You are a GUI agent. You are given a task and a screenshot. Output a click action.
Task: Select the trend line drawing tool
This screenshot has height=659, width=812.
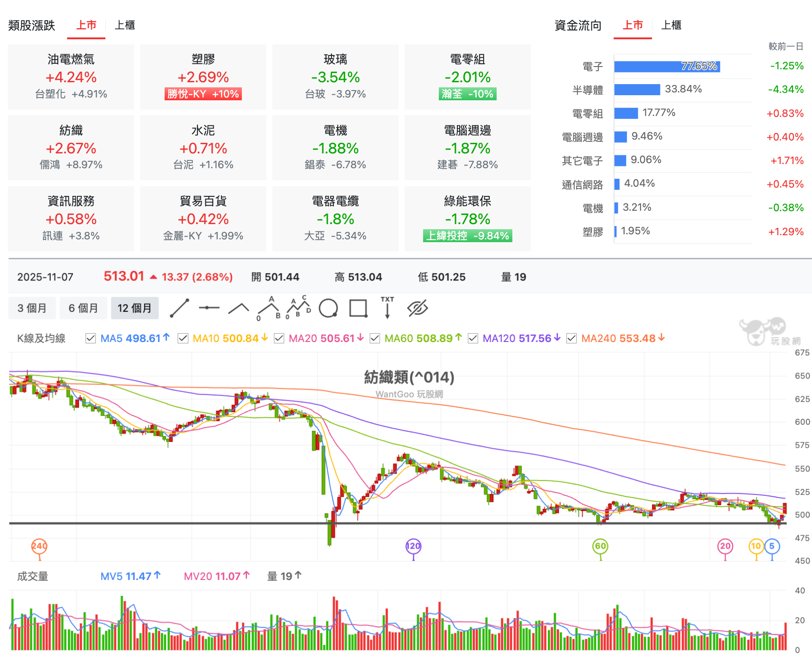tap(179, 308)
